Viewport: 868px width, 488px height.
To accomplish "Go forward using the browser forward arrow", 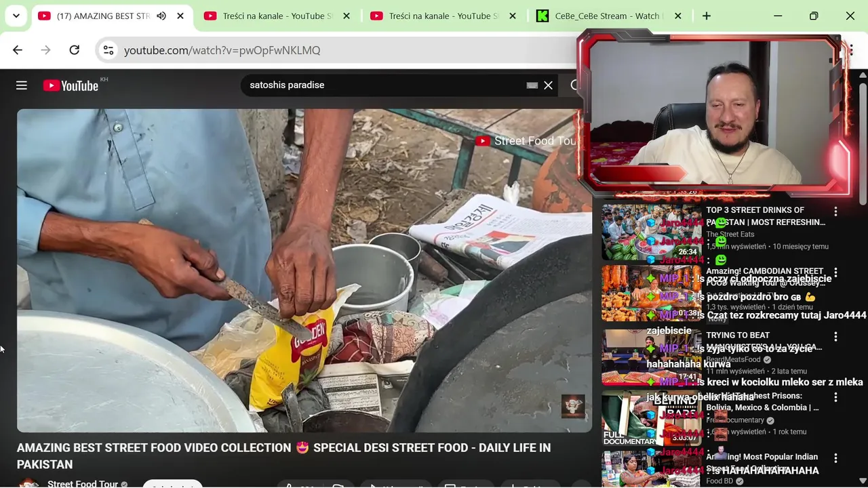I will pyautogui.click(x=45, y=50).
